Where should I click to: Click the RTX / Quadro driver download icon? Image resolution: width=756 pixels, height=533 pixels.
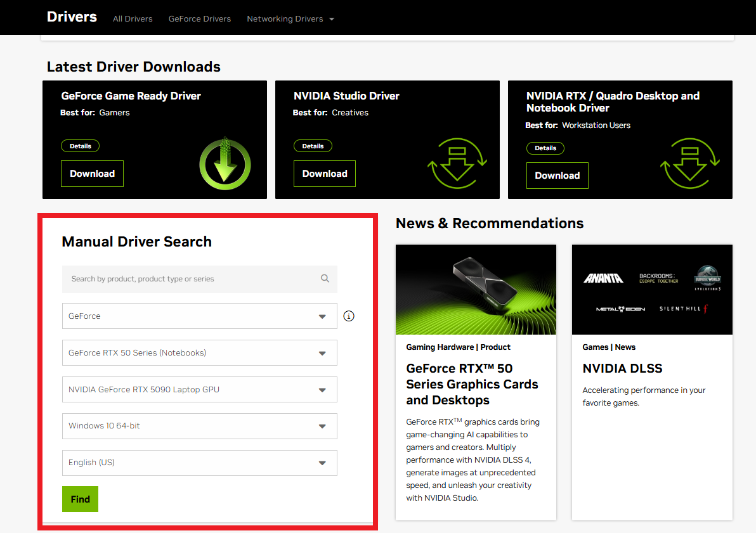point(690,164)
